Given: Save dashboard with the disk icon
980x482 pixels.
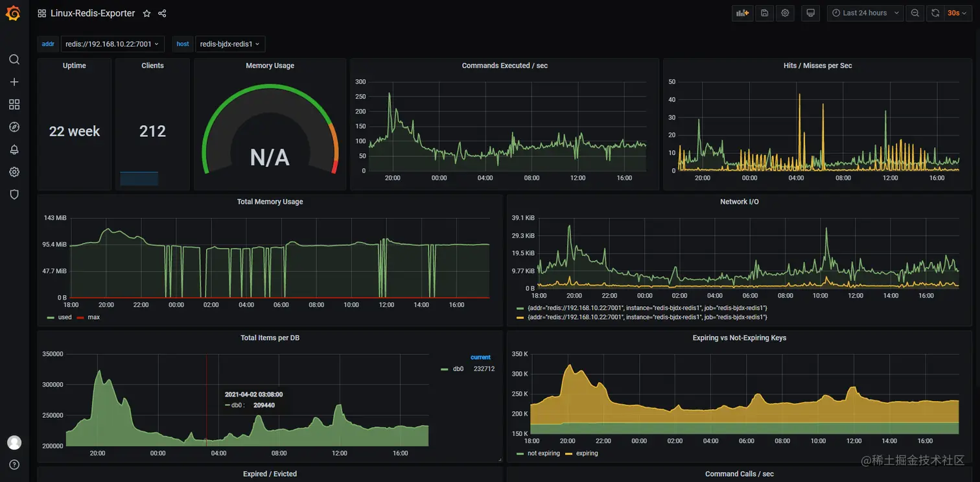Looking at the screenshot, I should click(x=765, y=13).
